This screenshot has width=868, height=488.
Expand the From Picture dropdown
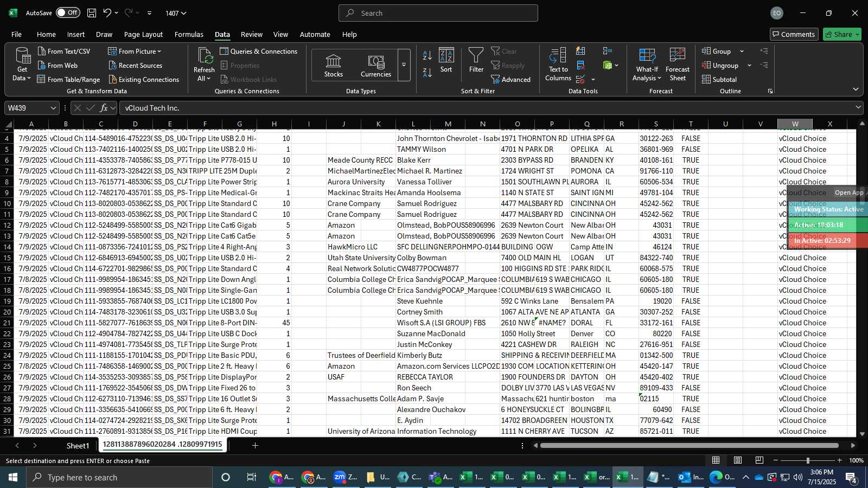point(159,52)
